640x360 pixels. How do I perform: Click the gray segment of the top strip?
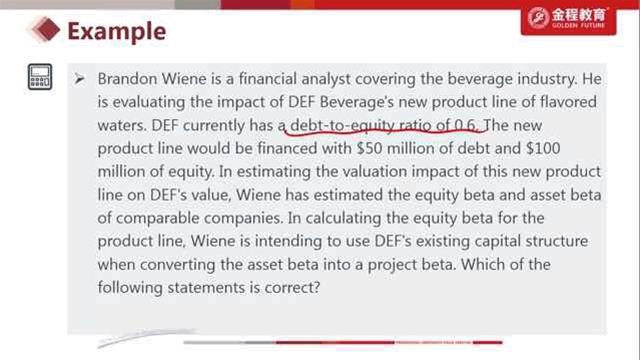[x=197, y=4]
